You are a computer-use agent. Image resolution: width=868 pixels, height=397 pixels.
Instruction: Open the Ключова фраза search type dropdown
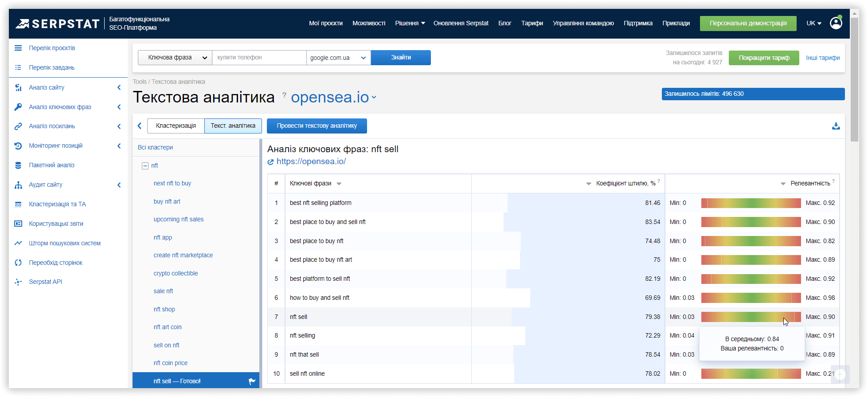(x=175, y=58)
